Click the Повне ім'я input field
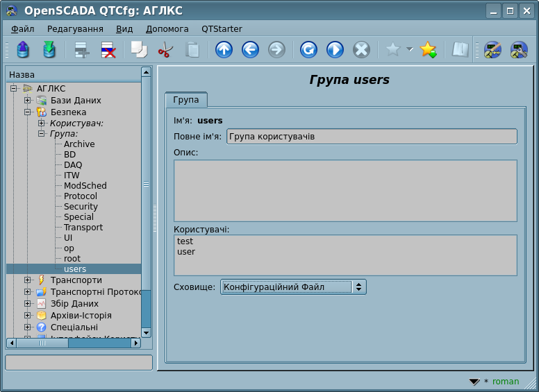The width and height of the screenshot is (539, 392). [372, 137]
